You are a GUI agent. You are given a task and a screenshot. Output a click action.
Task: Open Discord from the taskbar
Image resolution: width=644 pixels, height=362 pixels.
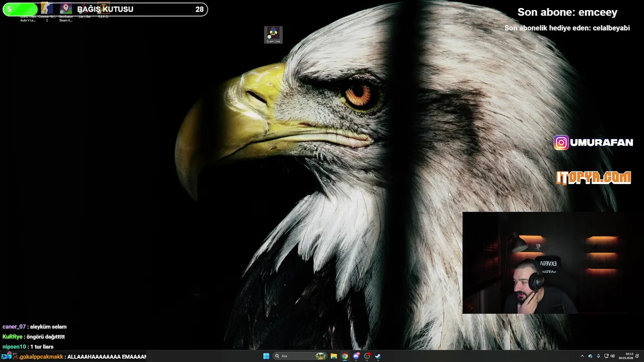356,356
